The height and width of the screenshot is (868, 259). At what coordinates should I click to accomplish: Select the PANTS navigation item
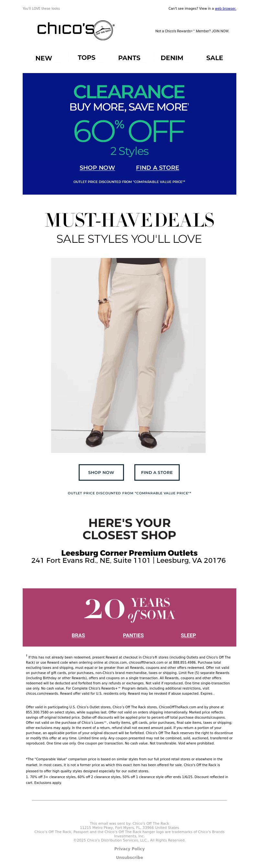[129, 58]
